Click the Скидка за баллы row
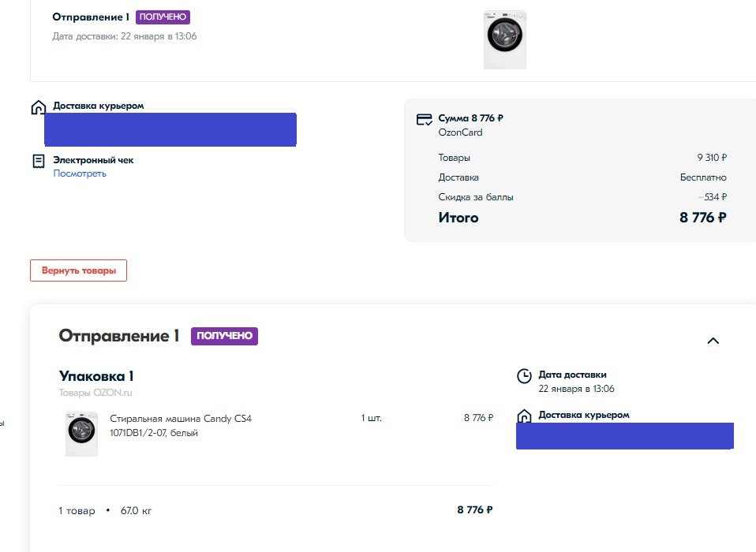Screen dimensions: 756x552 point(582,197)
